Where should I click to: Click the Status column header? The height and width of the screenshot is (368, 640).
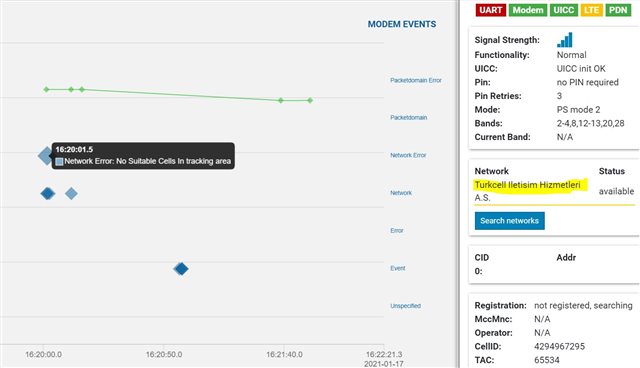pyautogui.click(x=612, y=171)
